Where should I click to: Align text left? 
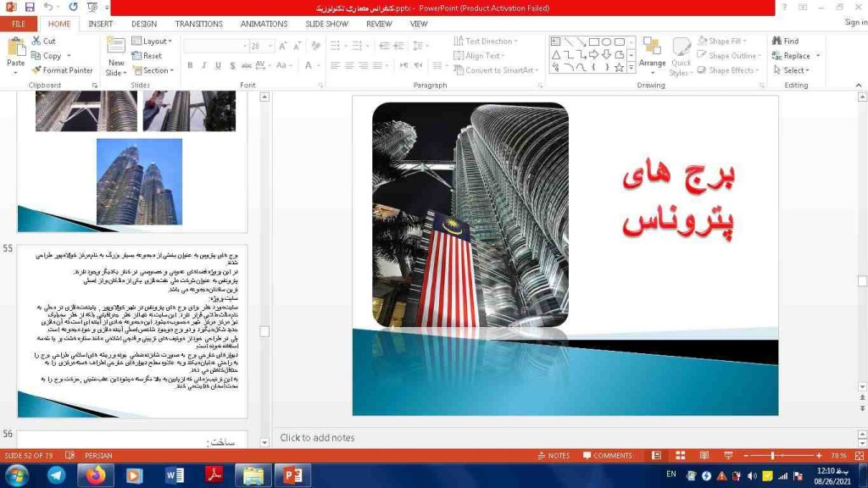[335, 65]
